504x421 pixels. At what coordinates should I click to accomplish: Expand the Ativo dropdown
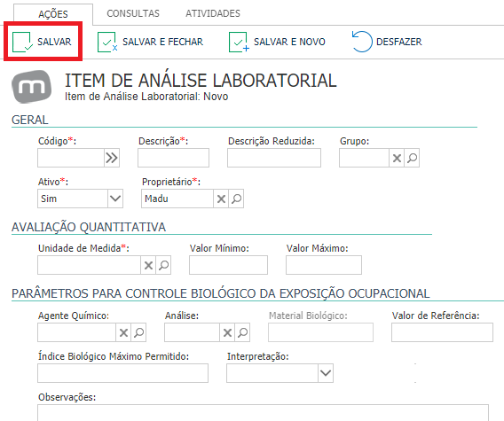click(115, 199)
